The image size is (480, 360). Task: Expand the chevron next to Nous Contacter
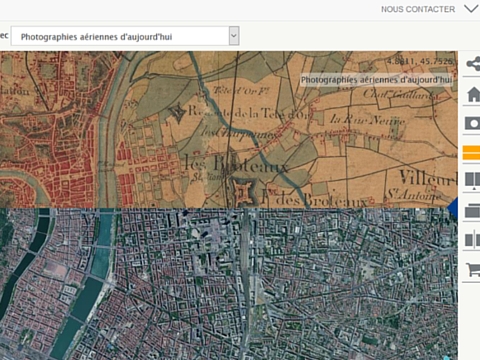pos(471,9)
